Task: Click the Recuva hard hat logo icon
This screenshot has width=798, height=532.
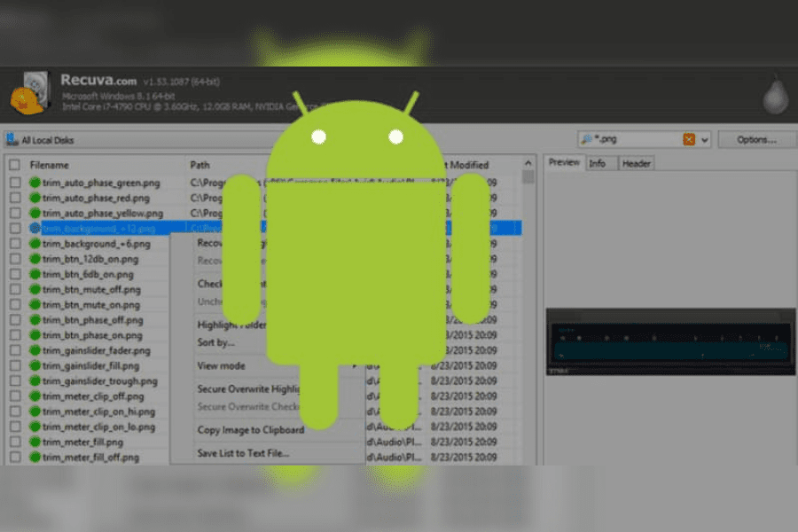Action: click(x=28, y=92)
